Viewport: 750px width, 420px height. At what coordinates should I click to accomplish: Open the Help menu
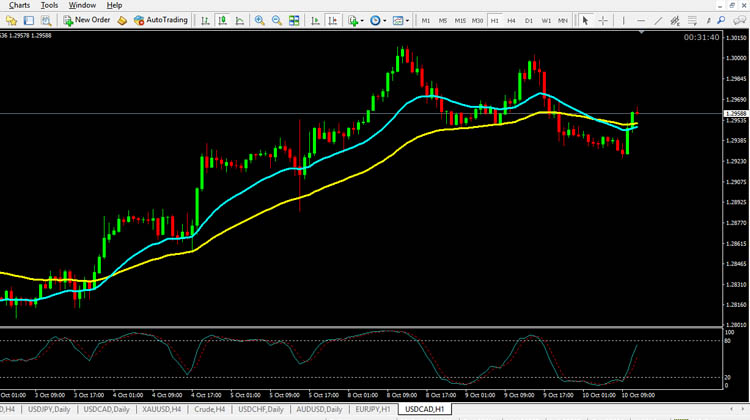114,5
